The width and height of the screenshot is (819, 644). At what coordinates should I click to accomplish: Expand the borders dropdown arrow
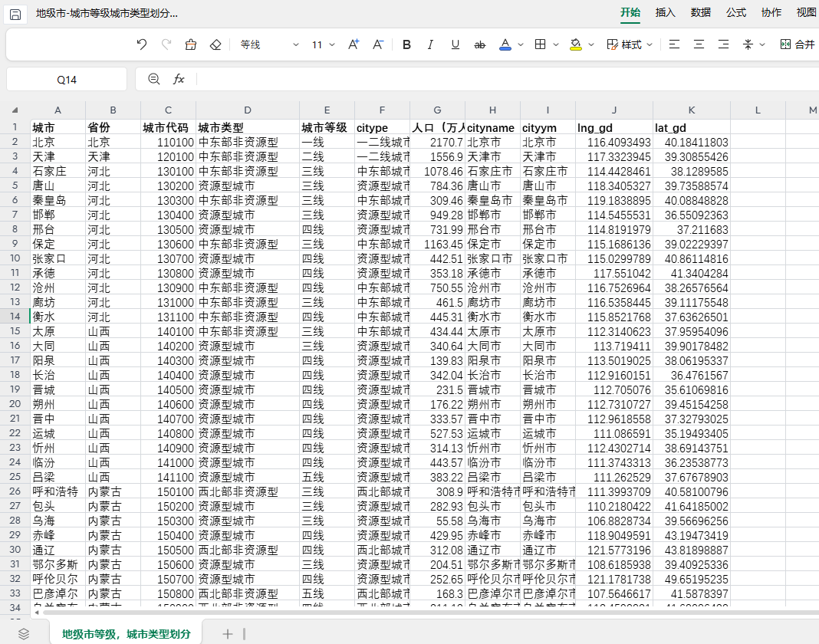tap(554, 44)
